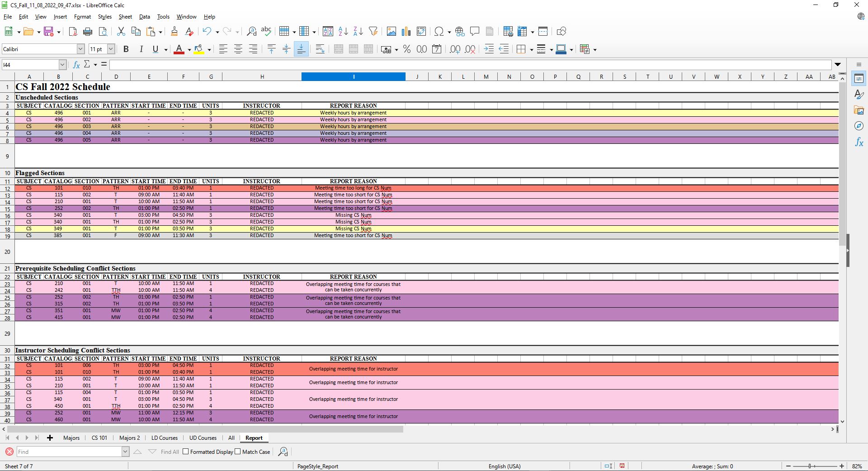Open Sort Ascending on selected column

[x=343, y=31]
